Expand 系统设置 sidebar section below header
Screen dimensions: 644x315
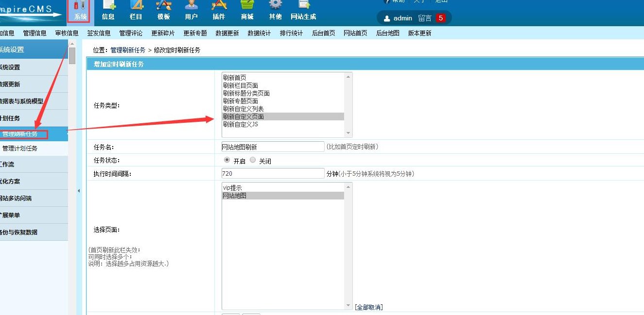point(34,67)
